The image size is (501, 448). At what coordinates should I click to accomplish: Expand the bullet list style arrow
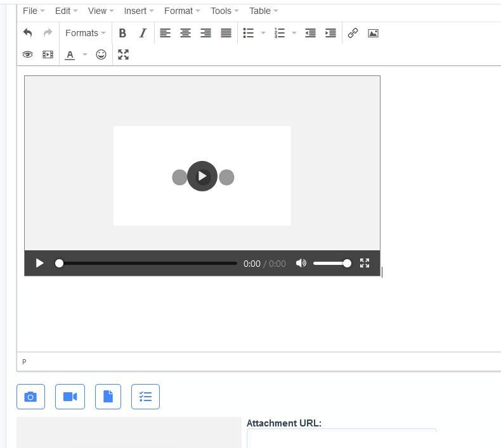[x=263, y=33]
